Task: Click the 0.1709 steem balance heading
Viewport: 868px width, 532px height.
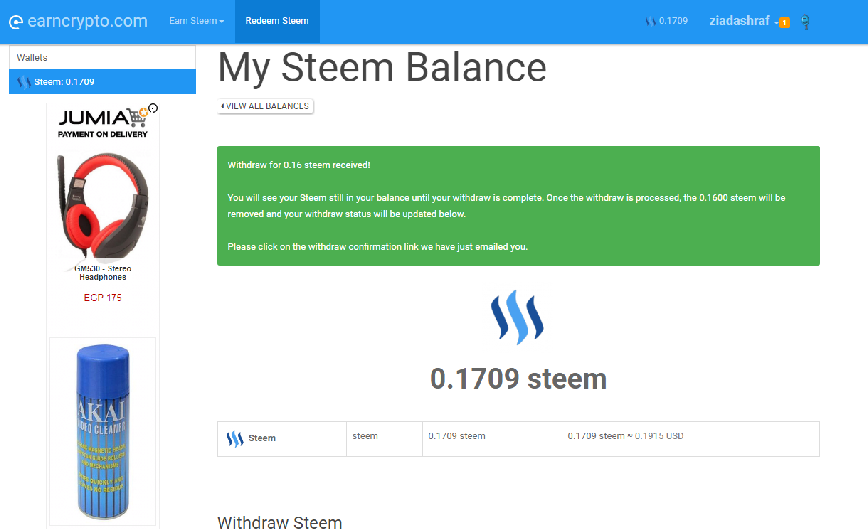Action: pyautogui.click(x=518, y=379)
